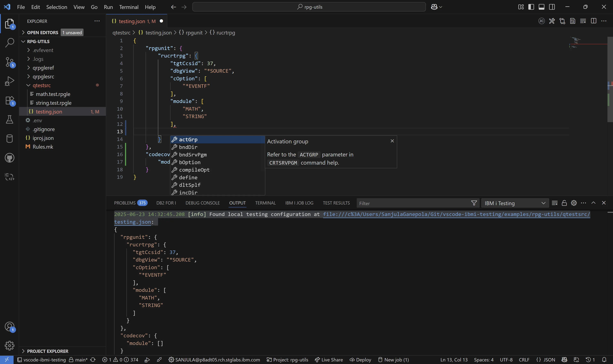Click the Live Share status bar button
613x364 pixels.
click(329, 360)
